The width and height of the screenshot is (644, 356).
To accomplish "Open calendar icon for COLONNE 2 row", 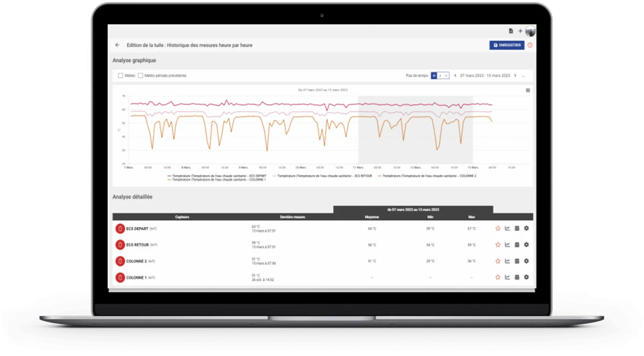I will click(517, 261).
